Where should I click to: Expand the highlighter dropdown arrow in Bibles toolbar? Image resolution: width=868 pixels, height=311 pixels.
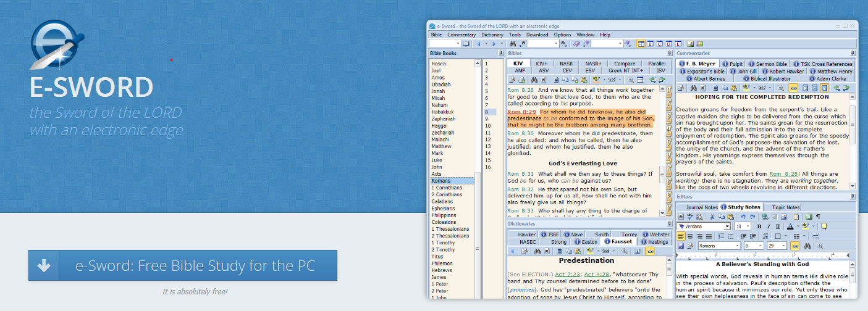click(x=604, y=80)
